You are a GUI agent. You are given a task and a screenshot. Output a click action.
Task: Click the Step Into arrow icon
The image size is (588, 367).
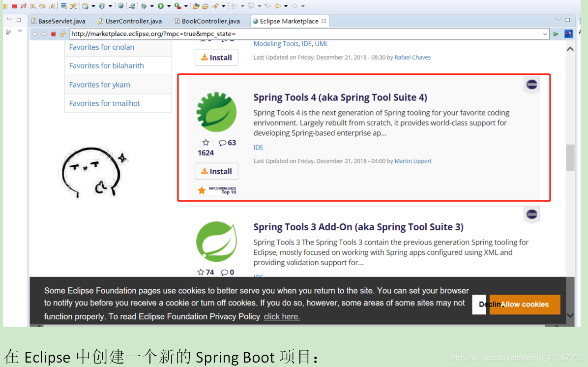(x=32, y=6)
